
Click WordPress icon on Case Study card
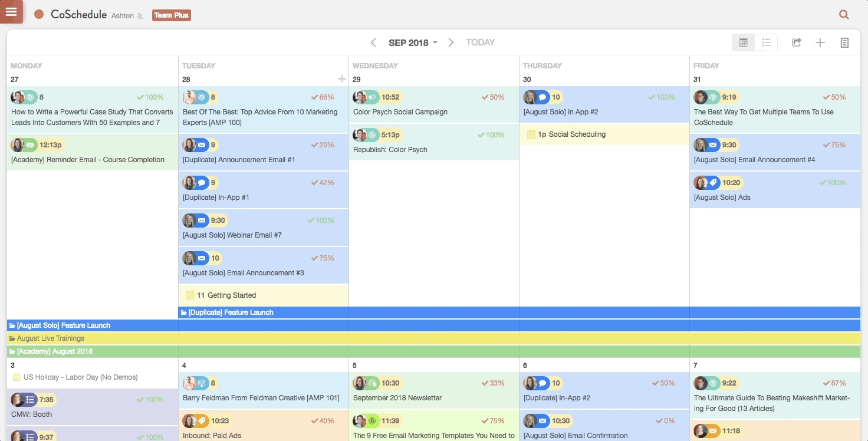pyautogui.click(x=31, y=97)
